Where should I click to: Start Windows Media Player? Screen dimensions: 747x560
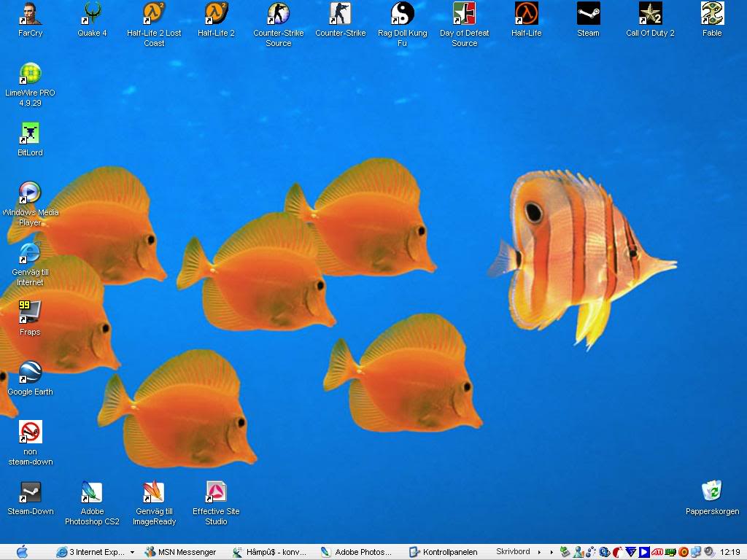point(29,193)
